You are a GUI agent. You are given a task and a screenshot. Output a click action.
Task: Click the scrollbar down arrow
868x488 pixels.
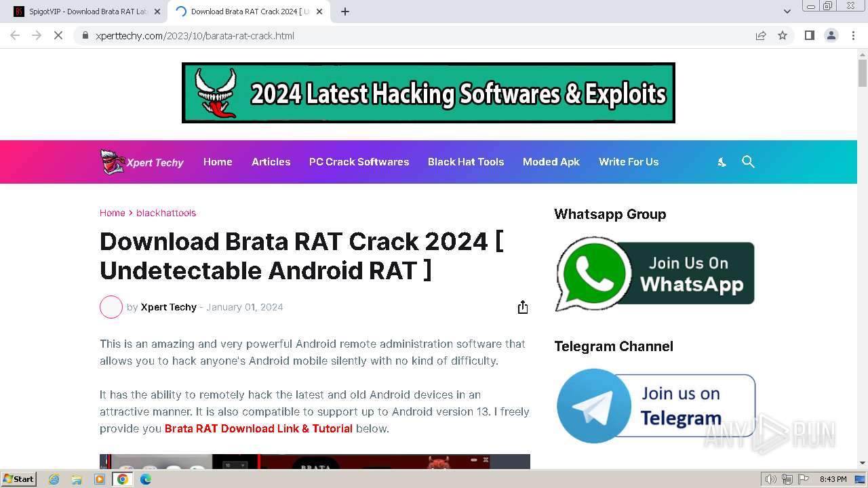coord(863,464)
